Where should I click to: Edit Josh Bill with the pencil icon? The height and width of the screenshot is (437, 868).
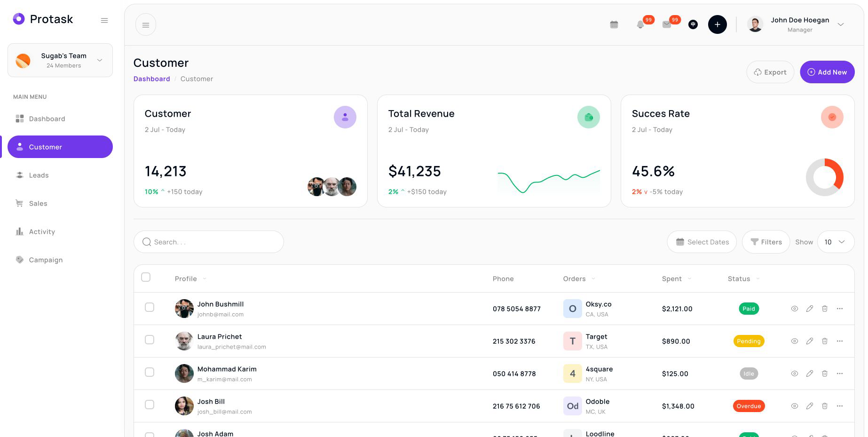pos(809,406)
